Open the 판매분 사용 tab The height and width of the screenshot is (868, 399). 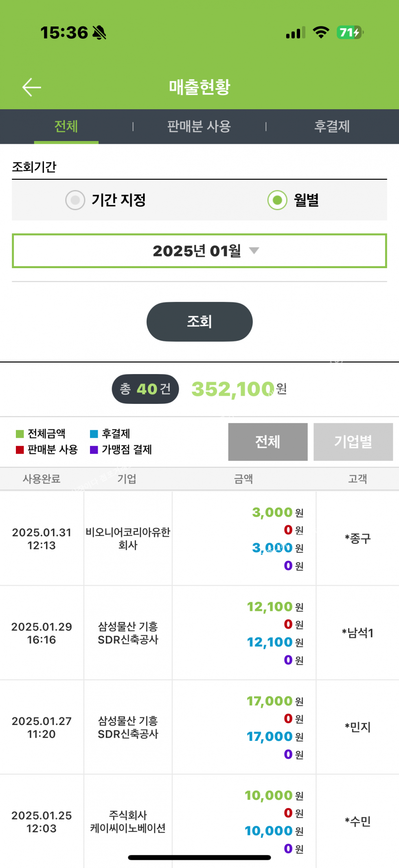[199, 126]
